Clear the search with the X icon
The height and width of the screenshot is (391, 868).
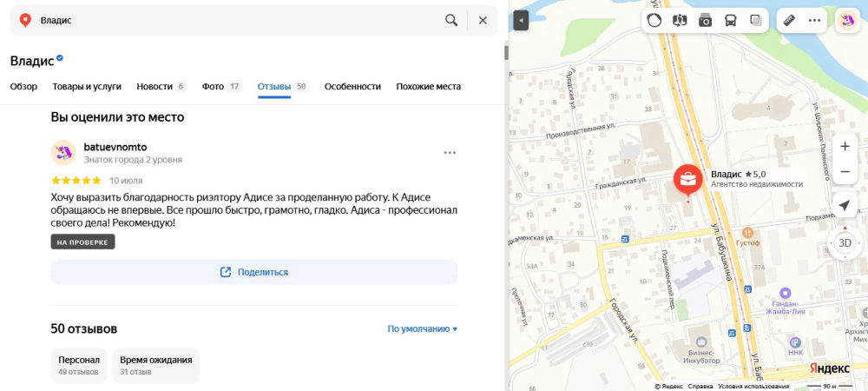point(483,21)
